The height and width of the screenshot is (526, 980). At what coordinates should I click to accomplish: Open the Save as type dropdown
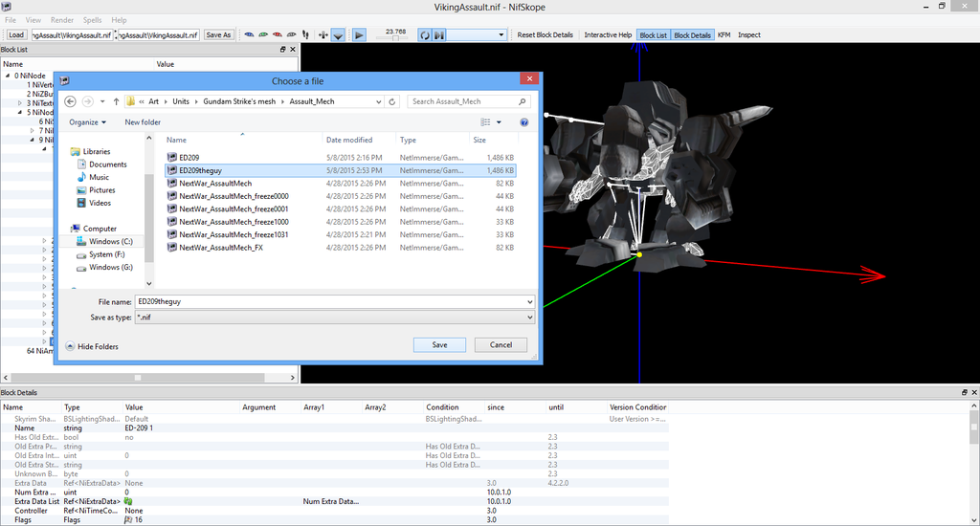click(x=529, y=318)
